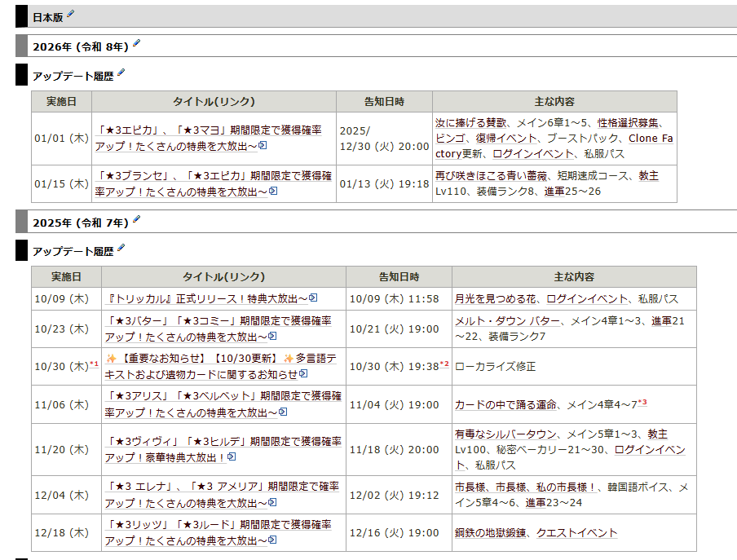Click the edit pencil next to 日本版 heading
The image size is (737, 560).
(x=70, y=15)
